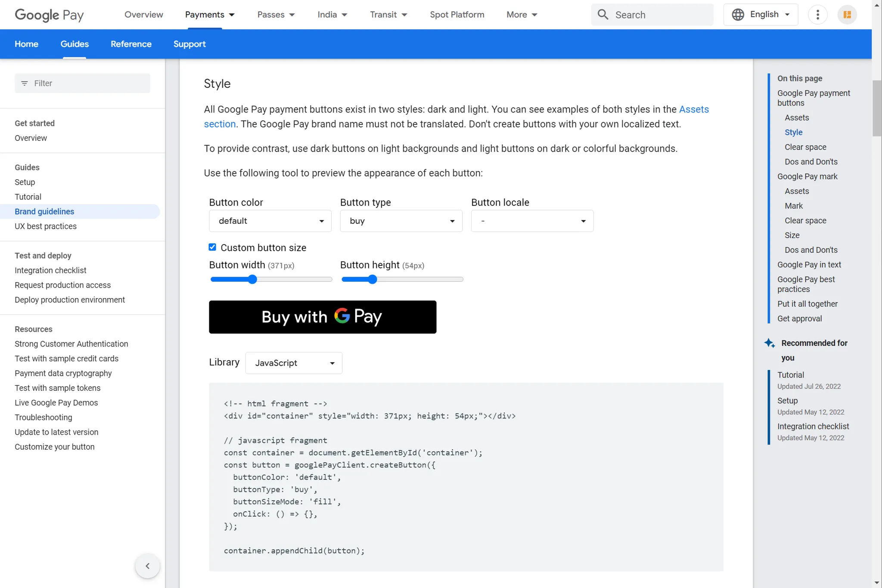Open the Assets section link
Viewport: 882px width, 588px height.
[x=693, y=109]
